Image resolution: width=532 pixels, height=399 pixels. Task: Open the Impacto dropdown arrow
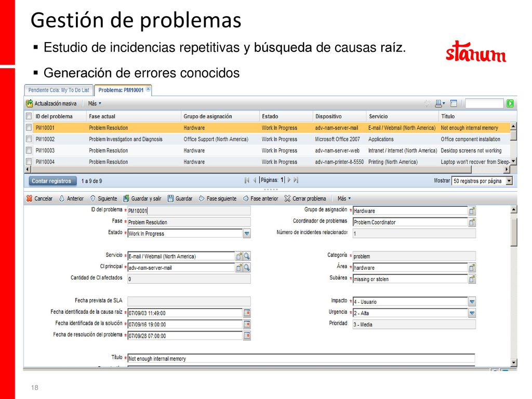[x=472, y=302]
